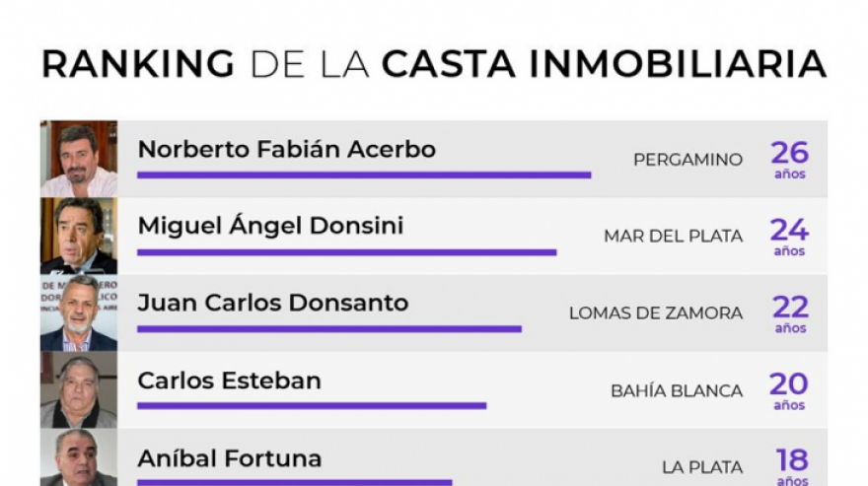868x486 pixels.
Task: Click the PERGAMINO location label
Action: pyautogui.click(x=688, y=160)
